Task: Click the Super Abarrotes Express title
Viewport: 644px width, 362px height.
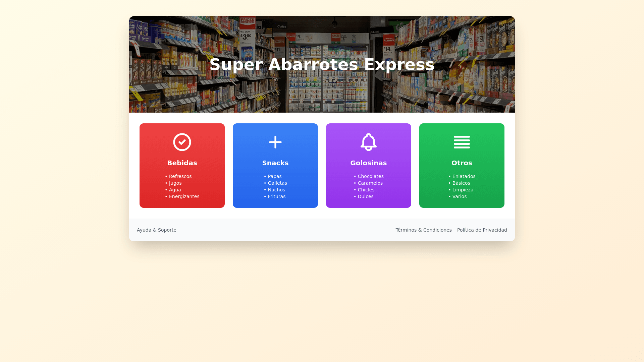Action: (322, 64)
